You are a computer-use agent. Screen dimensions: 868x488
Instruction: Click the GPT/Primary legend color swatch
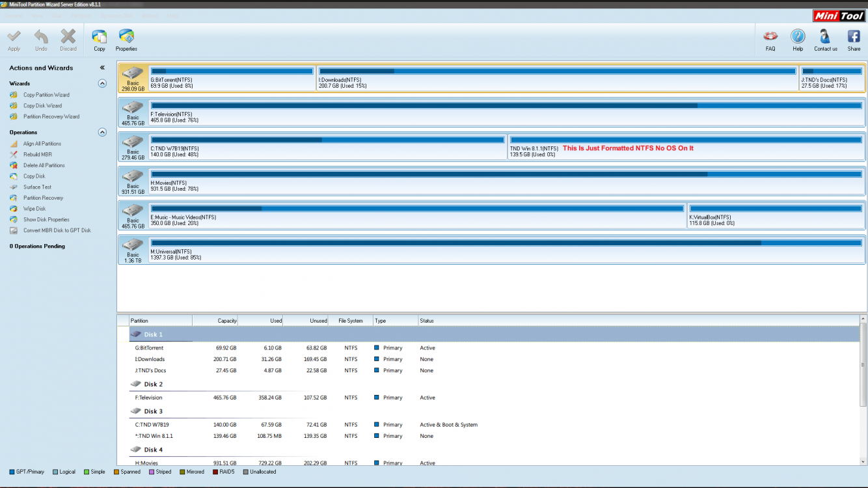(12, 472)
